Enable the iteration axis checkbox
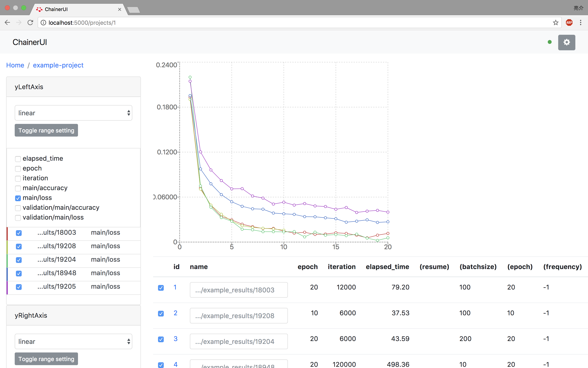Viewport: 588px width, 368px height. 18,178
